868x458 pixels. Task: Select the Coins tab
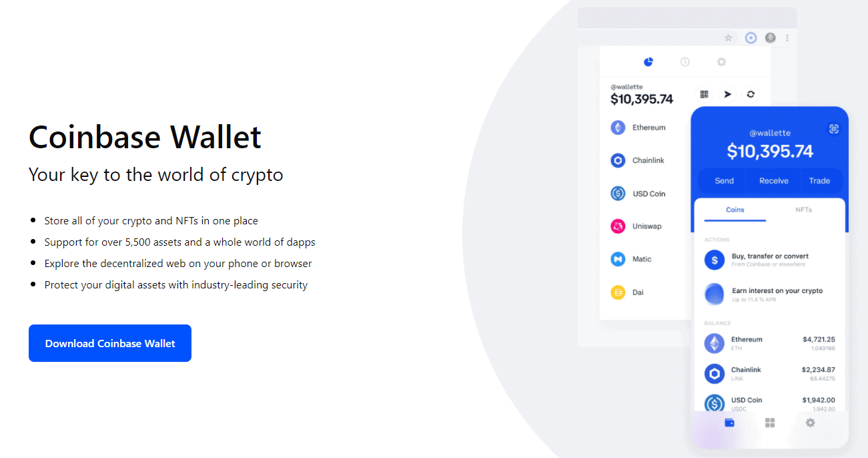pyautogui.click(x=735, y=210)
